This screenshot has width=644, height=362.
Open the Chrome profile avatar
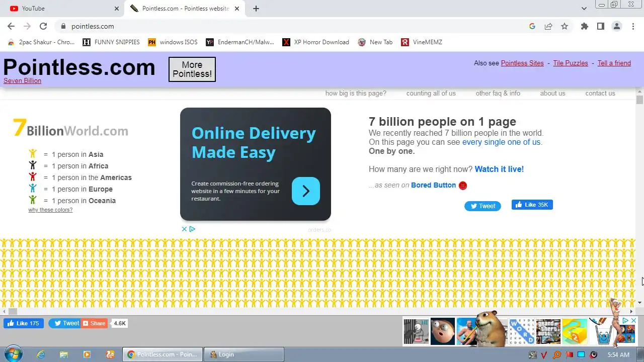[x=617, y=26]
